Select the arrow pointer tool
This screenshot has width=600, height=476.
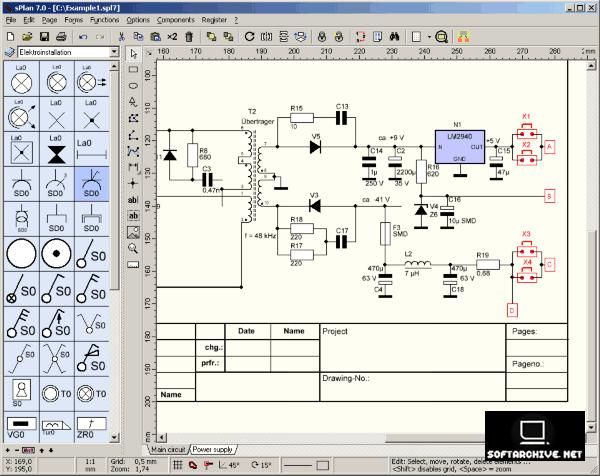133,54
